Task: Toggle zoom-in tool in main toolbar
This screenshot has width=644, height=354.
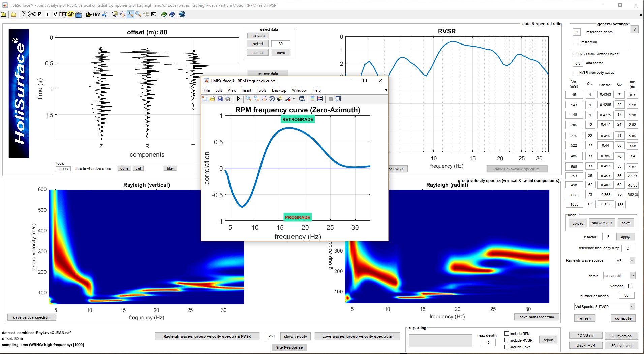Action: point(130,14)
